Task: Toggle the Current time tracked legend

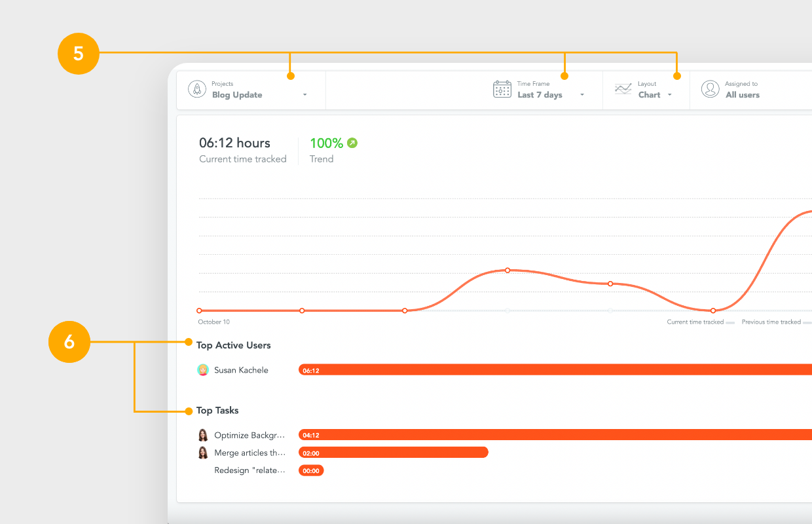Action: pyautogui.click(x=699, y=322)
